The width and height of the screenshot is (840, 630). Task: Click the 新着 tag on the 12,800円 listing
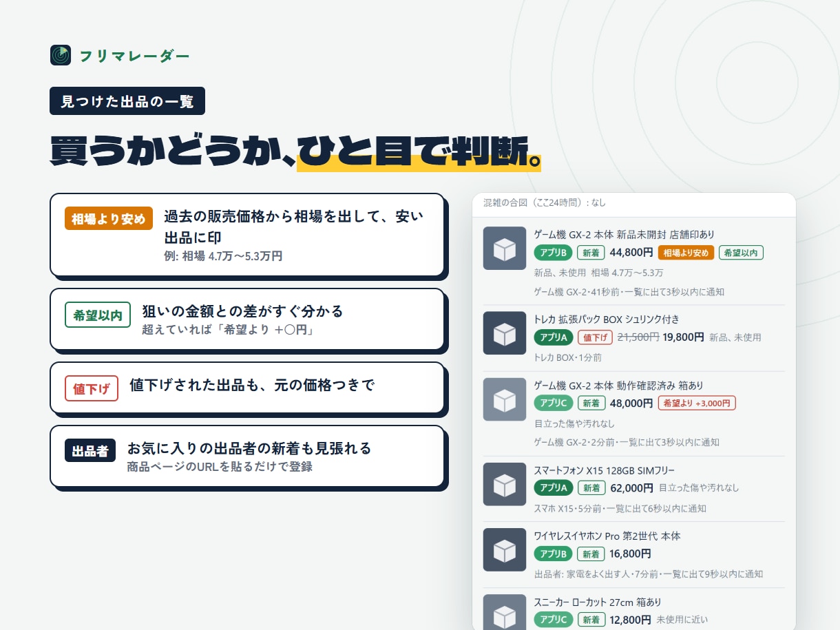point(591,620)
